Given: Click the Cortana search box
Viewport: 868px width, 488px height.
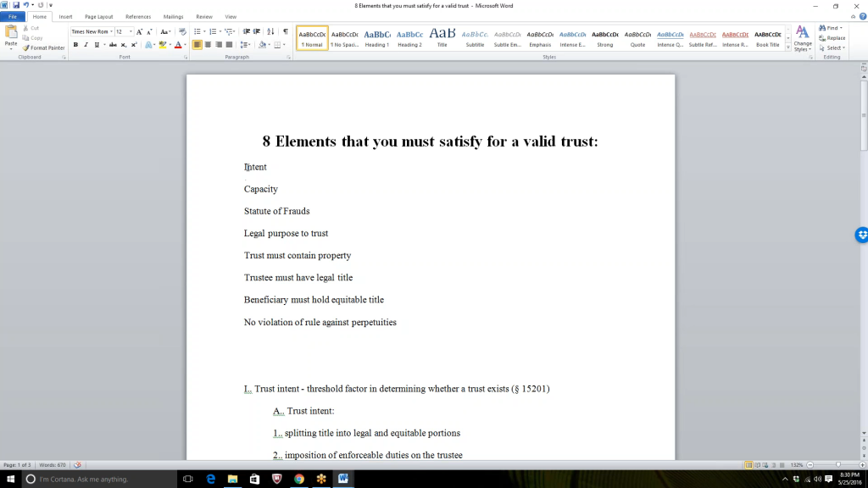Looking at the screenshot, I should [93, 479].
